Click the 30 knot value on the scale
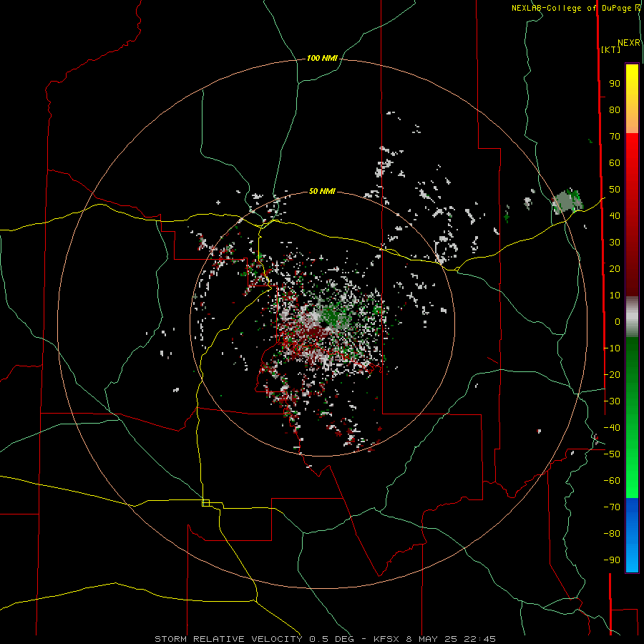This screenshot has height=644, width=644. (615, 243)
